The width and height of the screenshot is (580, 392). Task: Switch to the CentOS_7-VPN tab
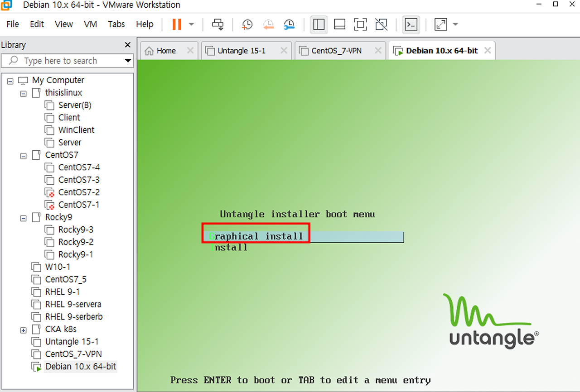pos(336,51)
